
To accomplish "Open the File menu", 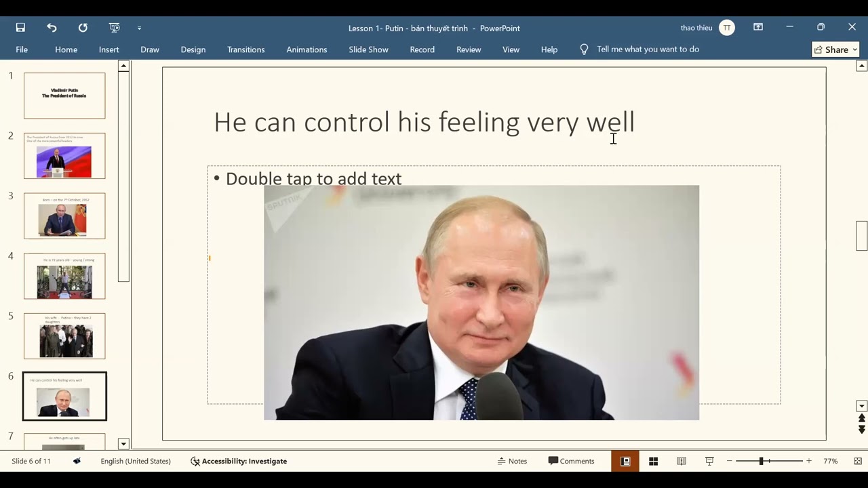I will (x=22, y=49).
